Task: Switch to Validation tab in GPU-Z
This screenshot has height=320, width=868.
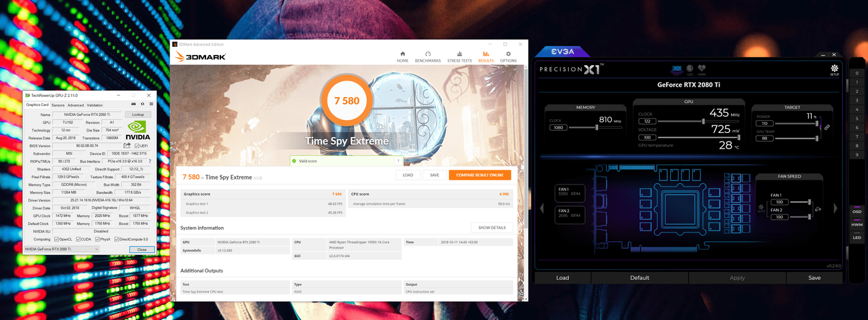Action: [x=95, y=105]
